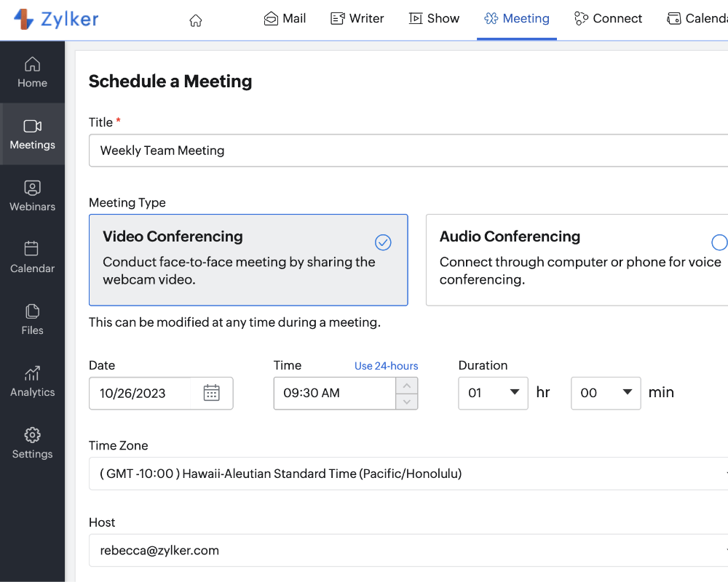Click the Home sidebar icon
Viewport: 728px width, 582px height.
pos(32,72)
